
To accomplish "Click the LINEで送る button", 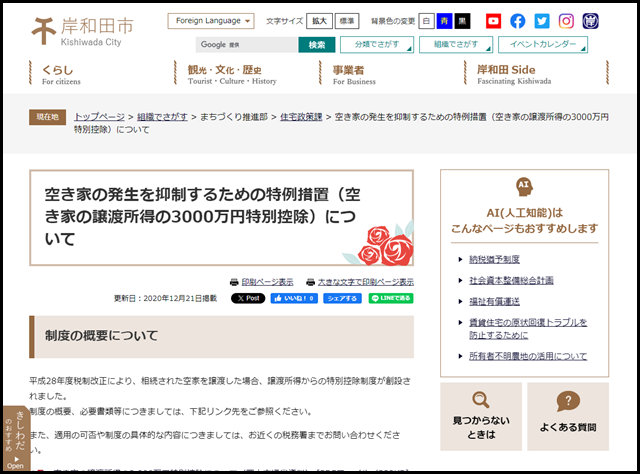I will (391, 298).
